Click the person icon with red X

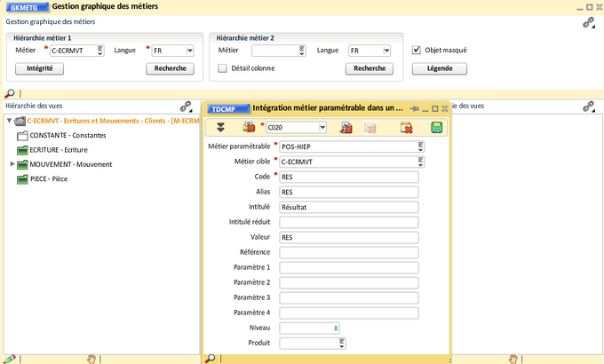346,128
